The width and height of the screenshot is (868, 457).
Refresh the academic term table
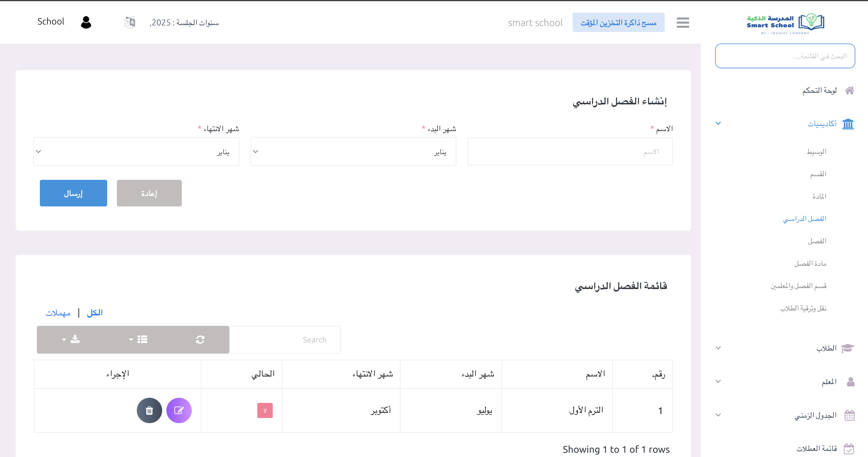(200, 339)
